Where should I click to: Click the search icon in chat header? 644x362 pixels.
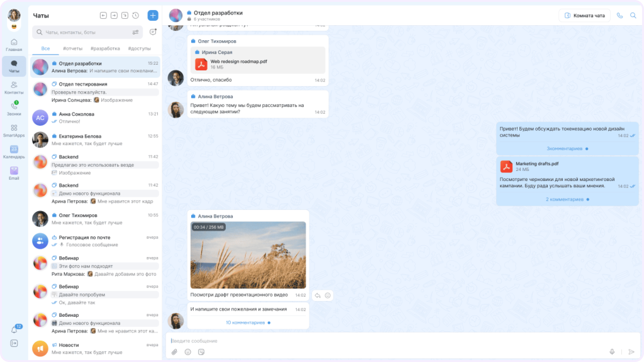[633, 15]
